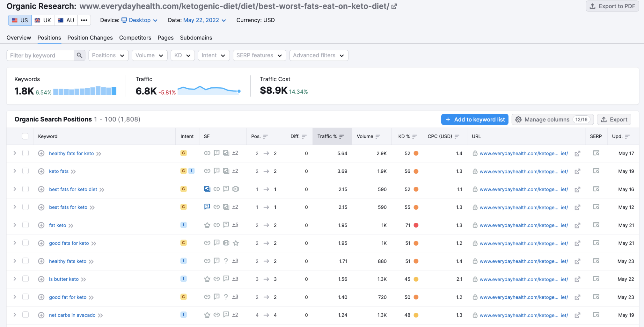This screenshot has width=644, height=327.
Task: Open the SERP features filter dropdown
Action: pyautogui.click(x=259, y=55)
